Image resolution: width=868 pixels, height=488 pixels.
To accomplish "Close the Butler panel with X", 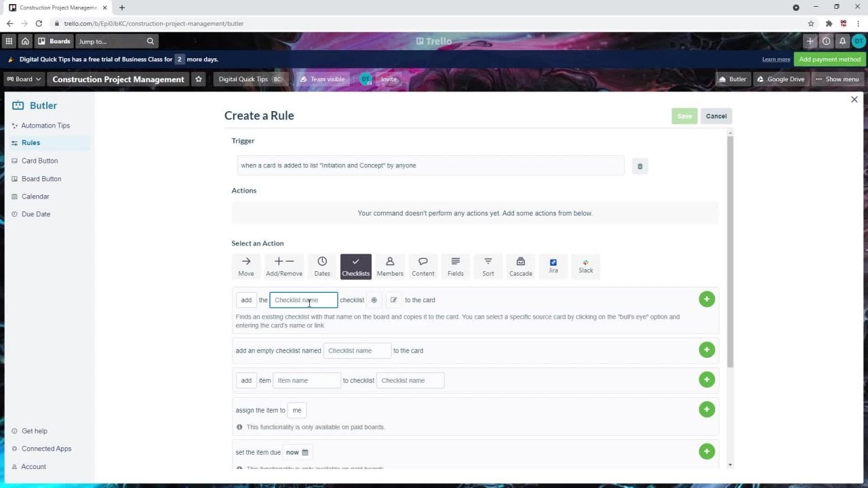I will (854, 100).
